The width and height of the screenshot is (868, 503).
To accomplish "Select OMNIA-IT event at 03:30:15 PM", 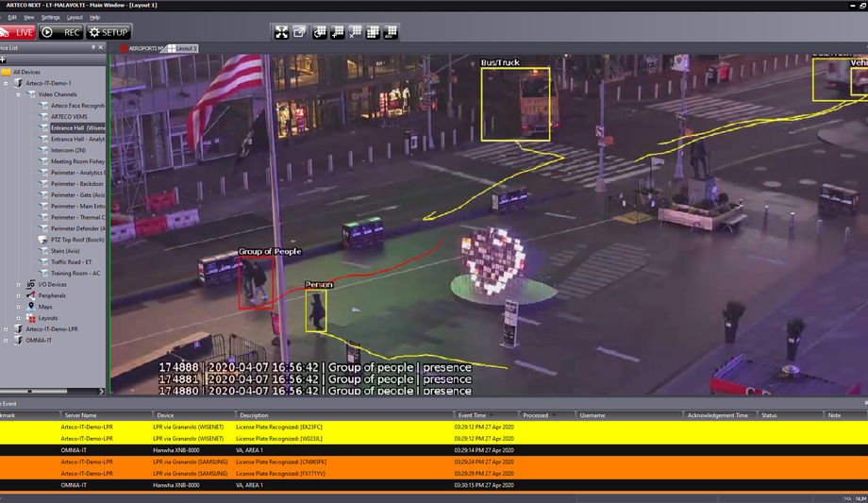I will click(434, 485).
